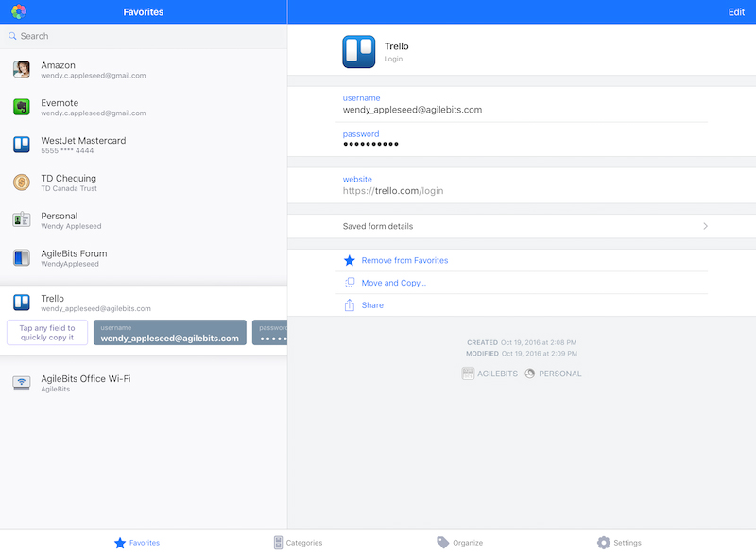Click the Settings gear icon
The height and width of the screenshot is (556, 756).
point(604,543)
